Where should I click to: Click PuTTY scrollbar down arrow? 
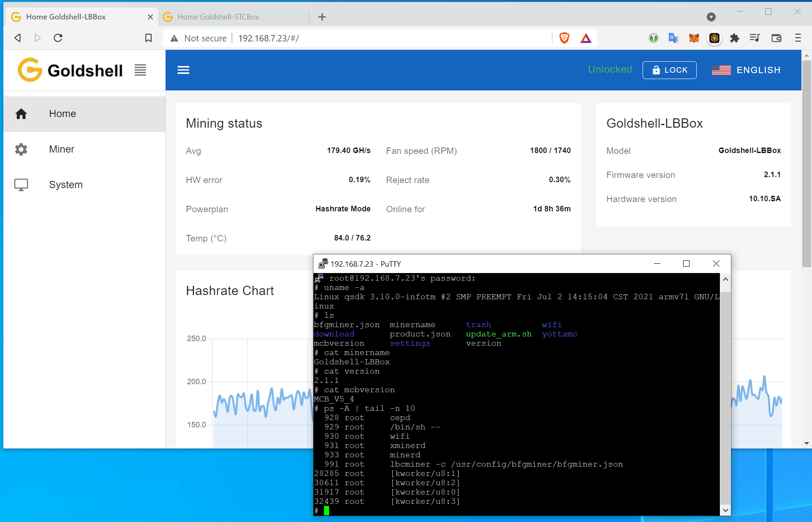pyautogui.click(x=725, y=510)
